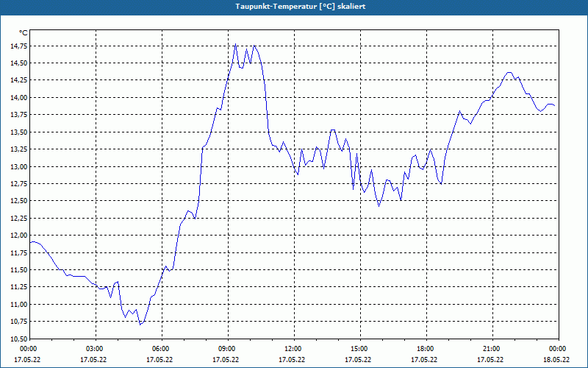Select the 17.05.22 date under 12:00

point(292,360)
